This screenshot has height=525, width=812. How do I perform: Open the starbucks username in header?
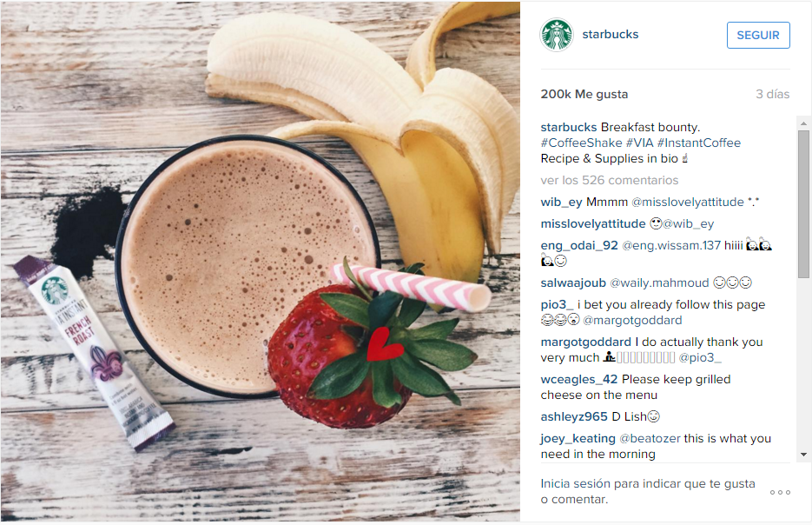[x=610, y=34]
